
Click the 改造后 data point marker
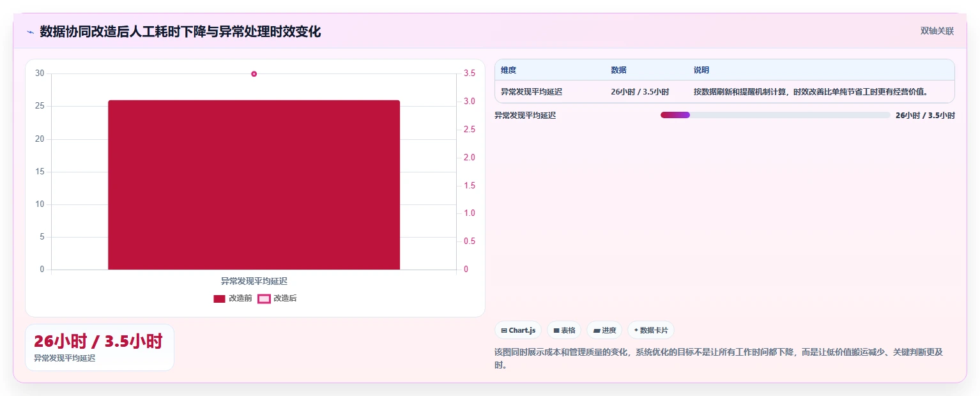(254, 74)
